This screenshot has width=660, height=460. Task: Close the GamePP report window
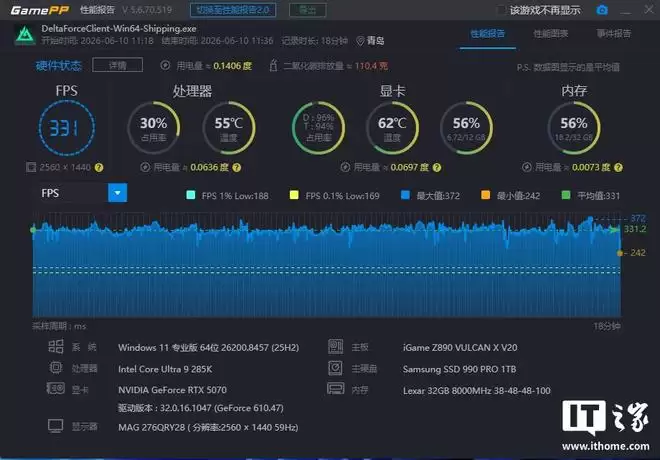[x=649, y=9]
